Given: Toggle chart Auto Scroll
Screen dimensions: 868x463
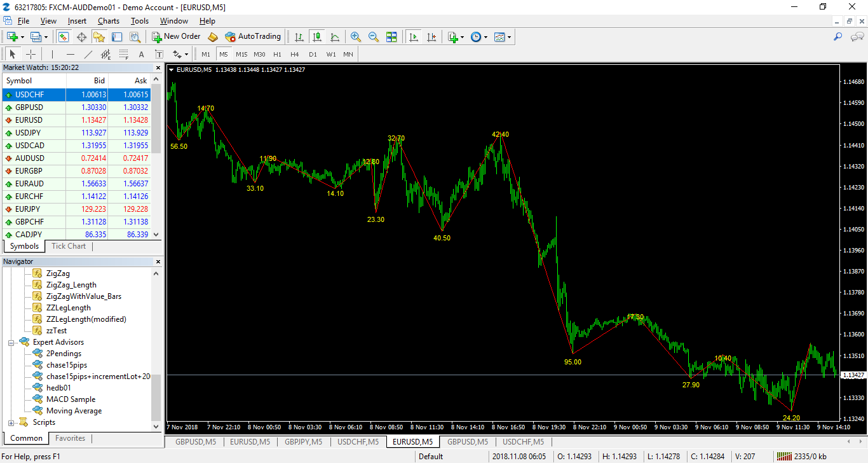Looking at the screenshot, I should (414, 37).
